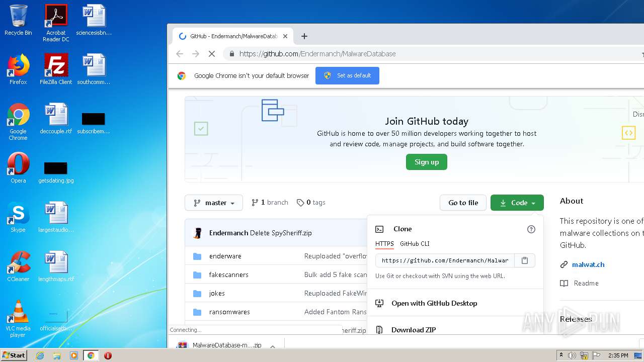The width and height of the screenshot is (644, 362).
Task: Open the Skype desktop shortcut
Action: [18, 217]
